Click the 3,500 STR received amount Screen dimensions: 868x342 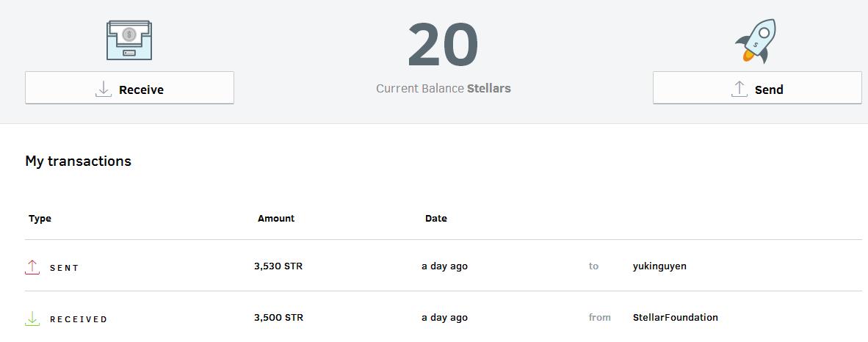tap(278, 318)
